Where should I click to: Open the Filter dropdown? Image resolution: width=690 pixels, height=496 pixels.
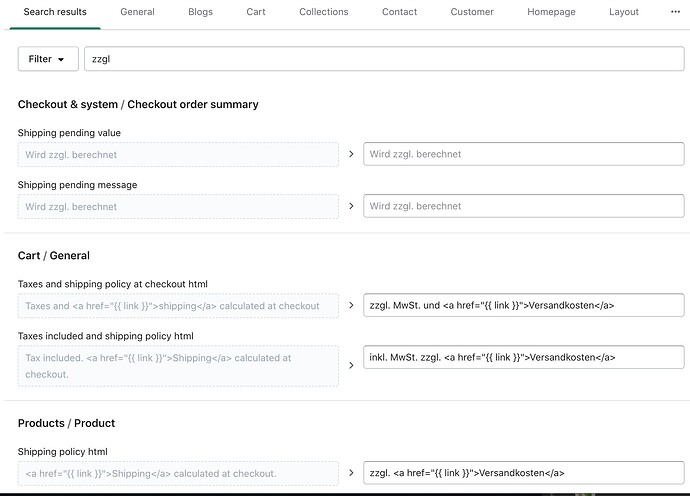coord(47,59)
